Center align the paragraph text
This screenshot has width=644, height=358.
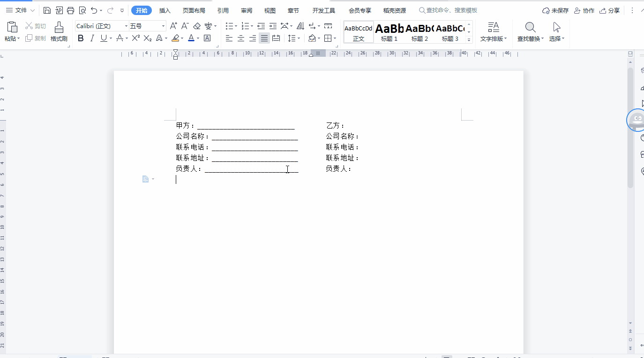tap(241, 38)
